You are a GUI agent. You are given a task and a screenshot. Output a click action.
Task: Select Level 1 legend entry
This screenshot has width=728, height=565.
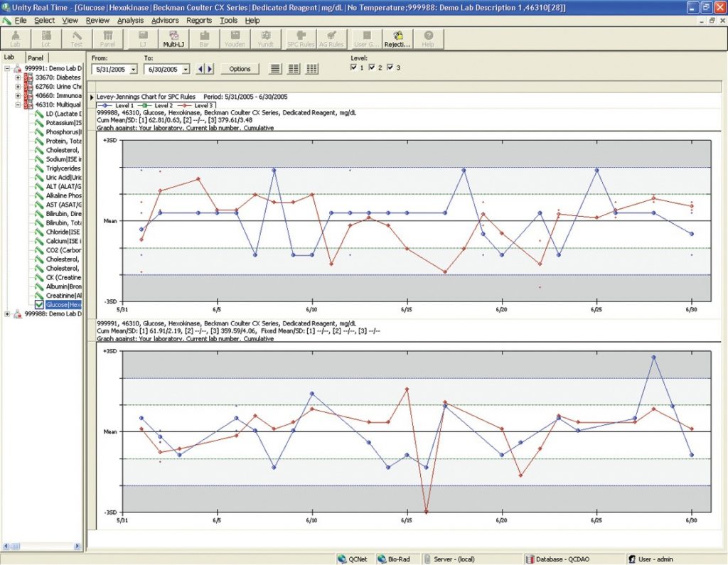pos(117,105)
